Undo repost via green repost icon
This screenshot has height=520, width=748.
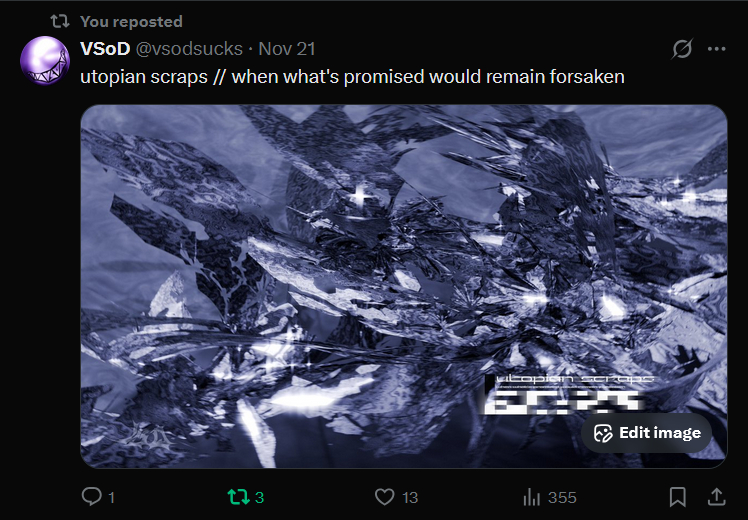(x=239, y=497)
